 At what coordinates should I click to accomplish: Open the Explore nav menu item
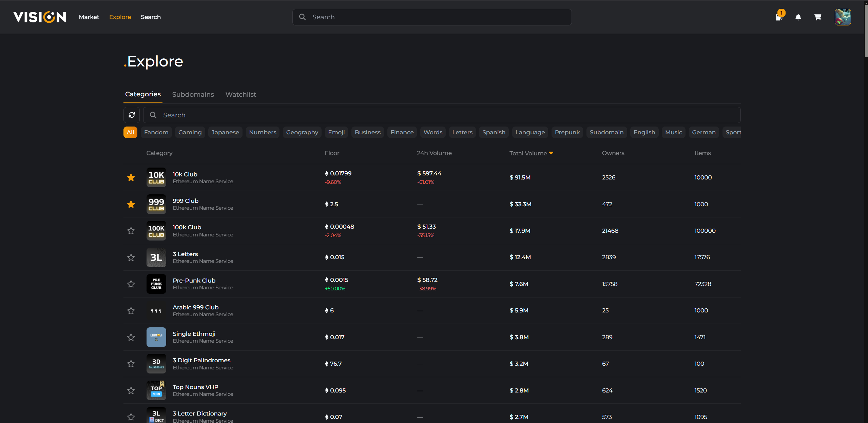(120, 17)
